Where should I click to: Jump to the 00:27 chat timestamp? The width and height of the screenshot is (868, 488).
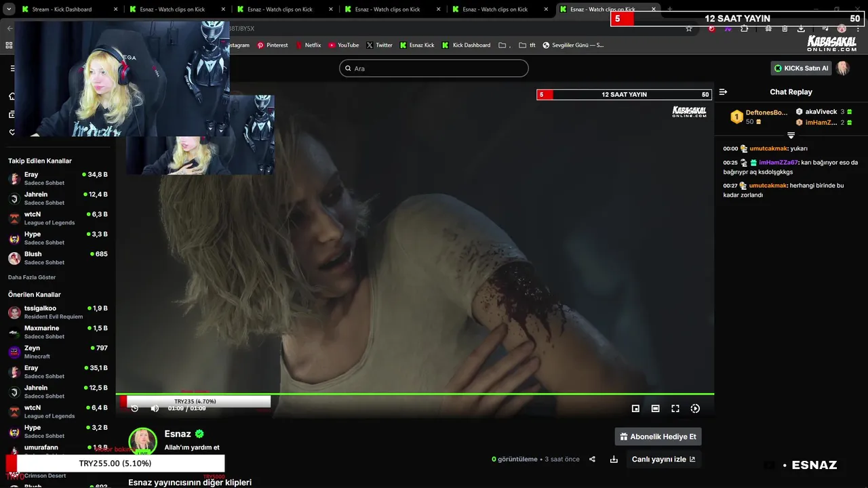pos(730,186)
